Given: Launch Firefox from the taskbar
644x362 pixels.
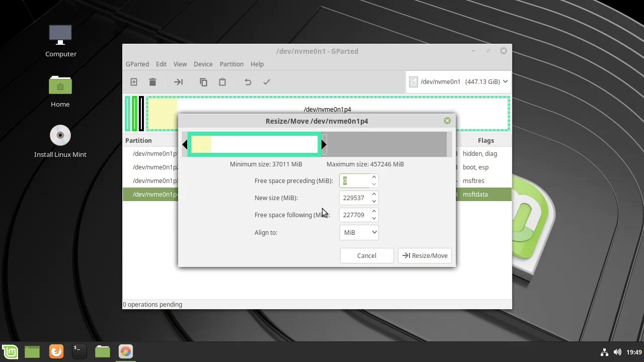Looking at the screenshot, I should 56,351.
